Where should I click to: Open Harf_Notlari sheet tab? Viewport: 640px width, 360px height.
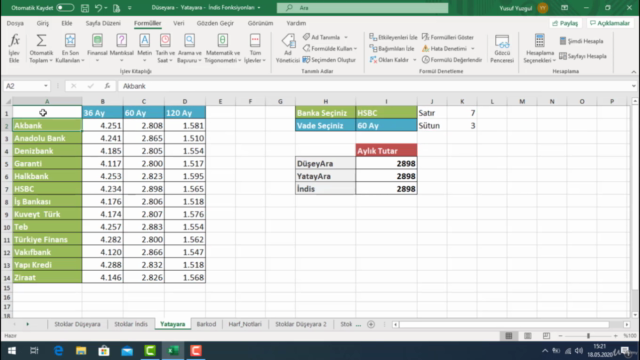245,324
